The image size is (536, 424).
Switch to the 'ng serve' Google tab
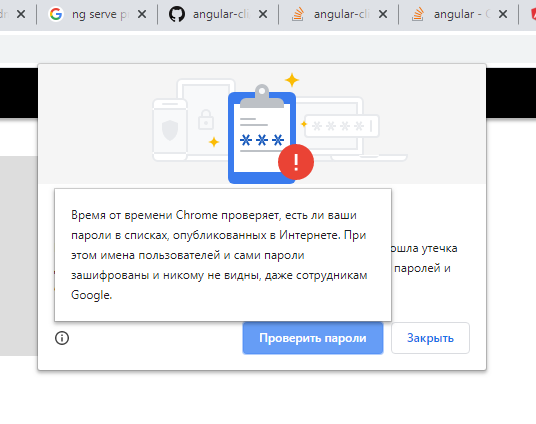(x=97, y=14)
